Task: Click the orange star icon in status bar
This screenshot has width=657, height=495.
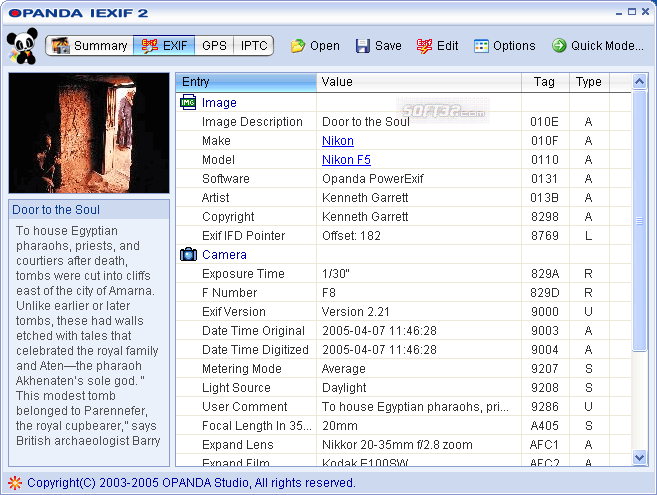Action: click(x=15, y=483)
